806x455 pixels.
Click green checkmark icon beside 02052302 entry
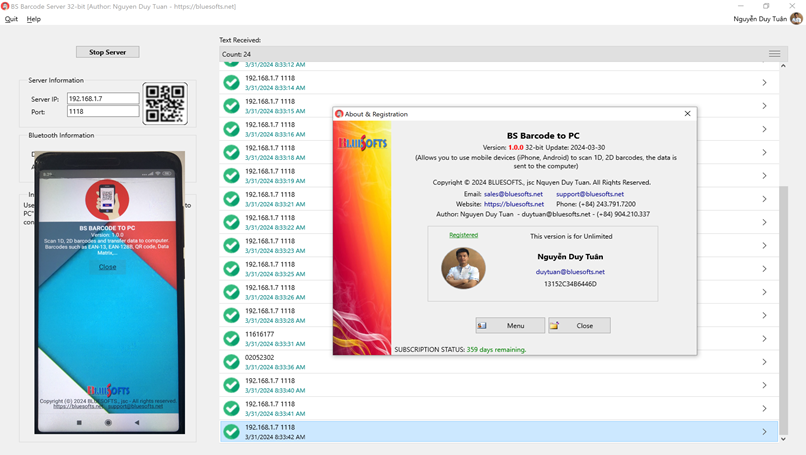click(x=232, y=362)
